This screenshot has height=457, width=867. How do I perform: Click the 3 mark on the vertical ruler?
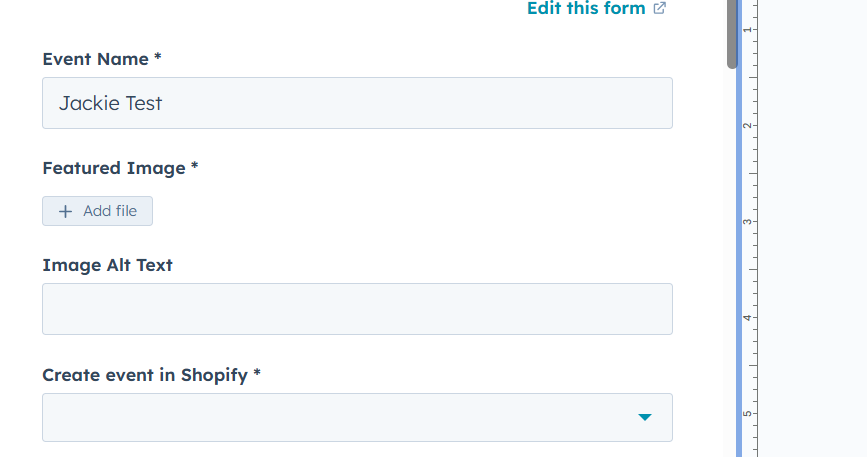[746, 222]
